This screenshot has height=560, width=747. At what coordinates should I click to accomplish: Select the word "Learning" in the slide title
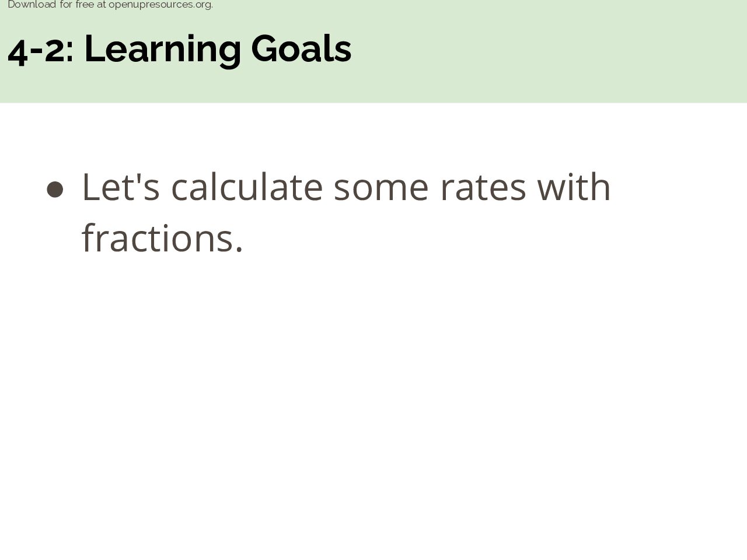pos(163,50)
